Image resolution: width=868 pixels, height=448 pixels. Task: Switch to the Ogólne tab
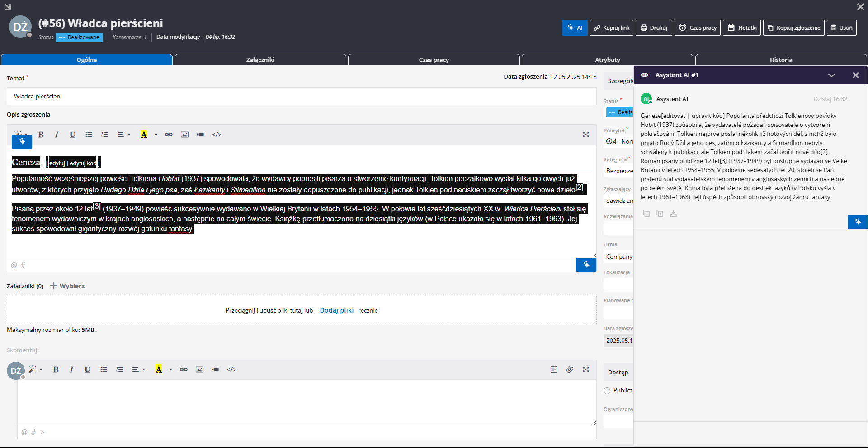pos(87,60)
